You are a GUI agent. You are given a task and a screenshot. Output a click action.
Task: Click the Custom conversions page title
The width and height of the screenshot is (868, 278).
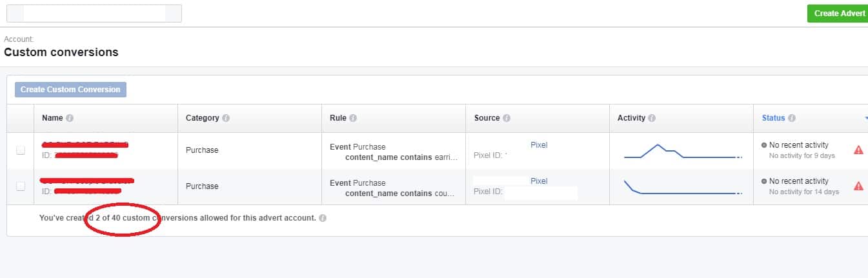(x=61, y=52)
